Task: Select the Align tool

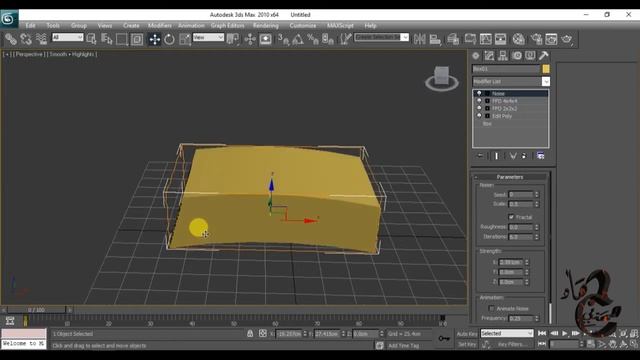Action: [435, 39]
